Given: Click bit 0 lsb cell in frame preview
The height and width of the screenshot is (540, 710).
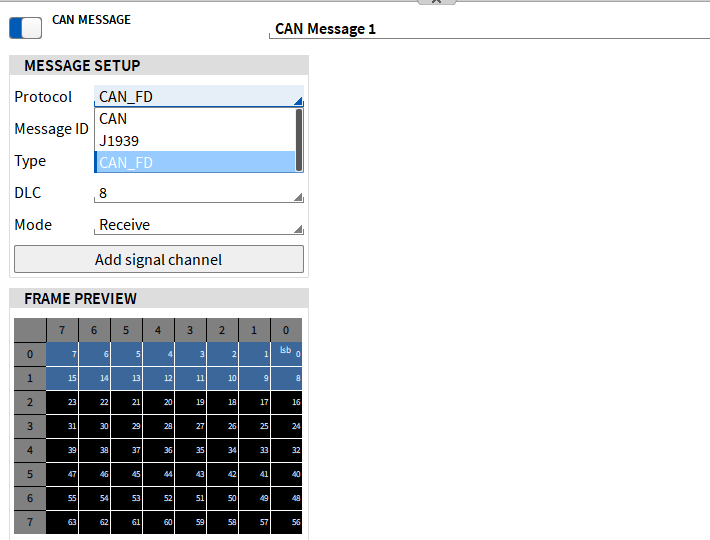Looking at the screenshot, I should click(x=286, y=354).
